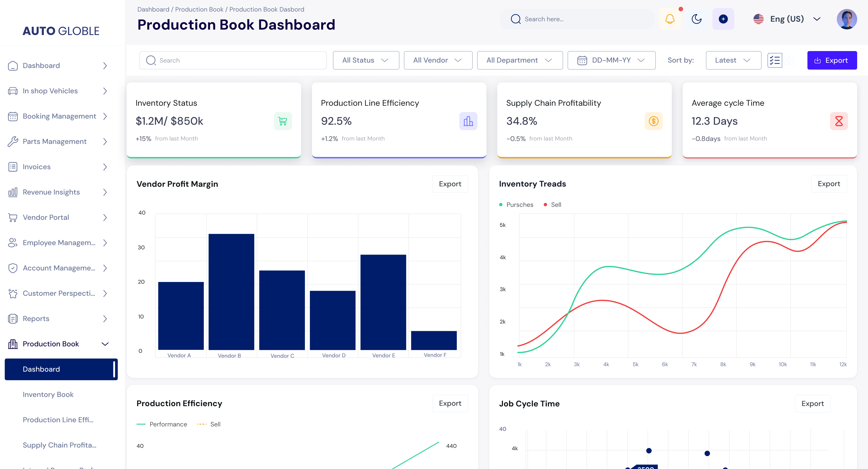Click the Vendor E bar

tap(383, 302)
